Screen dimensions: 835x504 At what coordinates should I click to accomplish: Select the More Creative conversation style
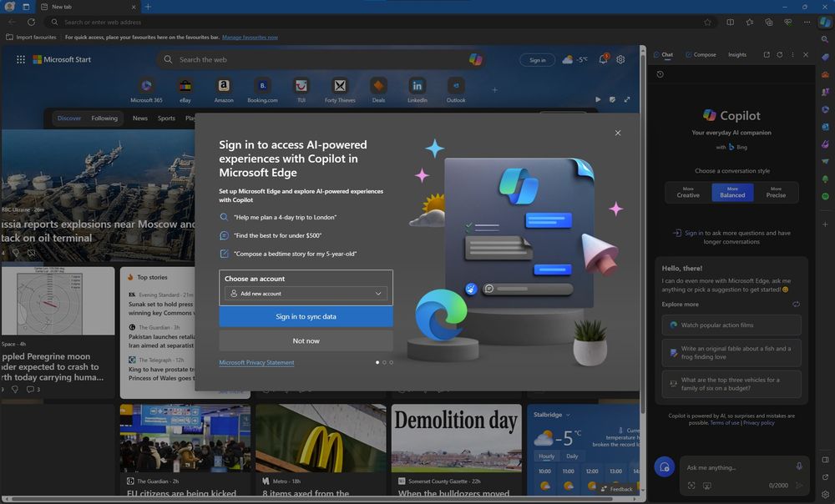(x=688, y=192)
